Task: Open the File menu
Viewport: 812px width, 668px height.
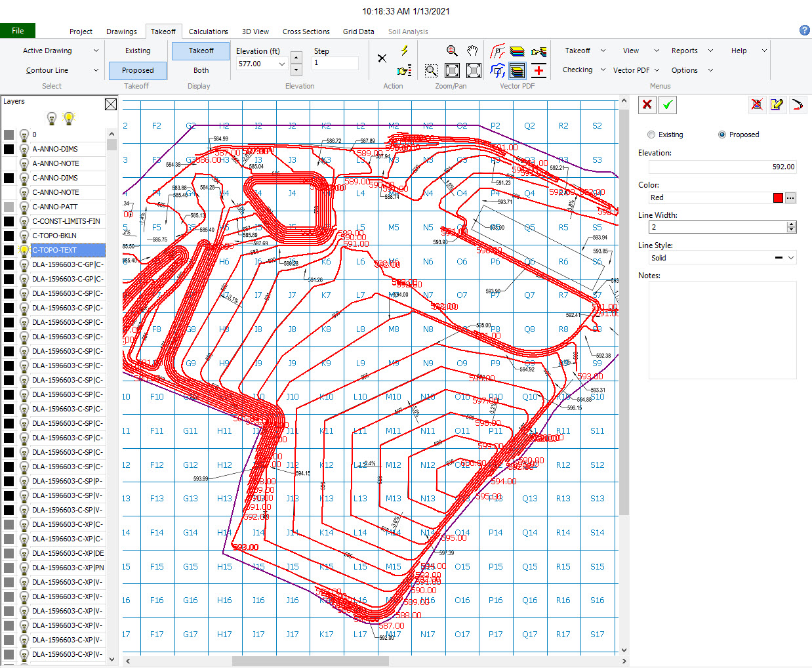Action: [x=18, y=31]
